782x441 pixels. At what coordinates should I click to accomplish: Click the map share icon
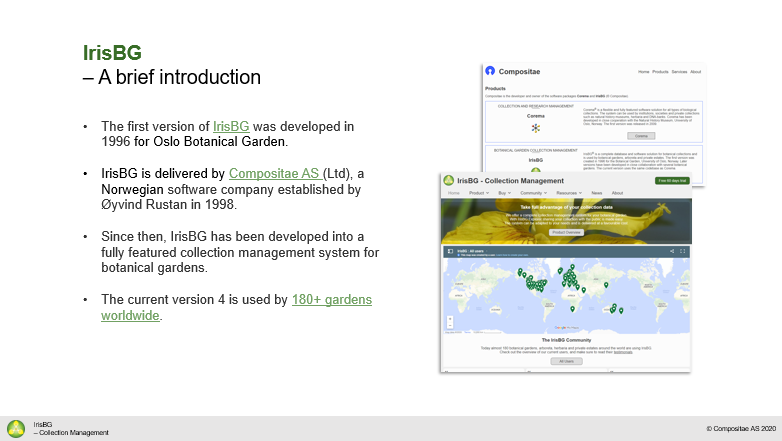672,251
